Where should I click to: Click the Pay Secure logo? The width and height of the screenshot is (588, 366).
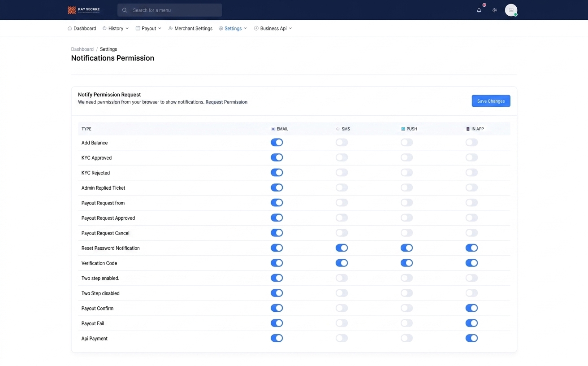84,10
